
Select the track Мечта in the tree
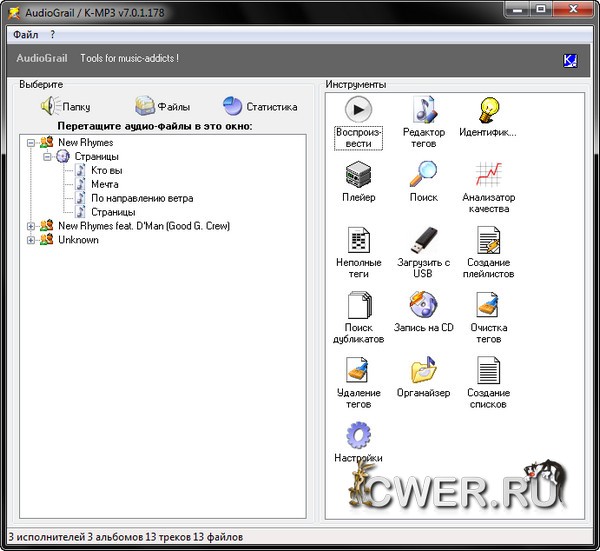104,184
